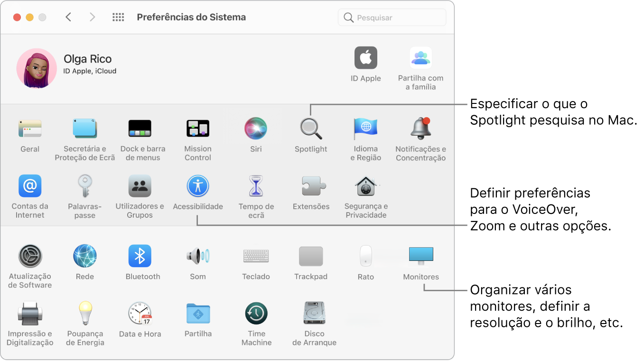Viewport: 644px width, 361px height.
Task: Show all preferences grid button
Action: 118,17
